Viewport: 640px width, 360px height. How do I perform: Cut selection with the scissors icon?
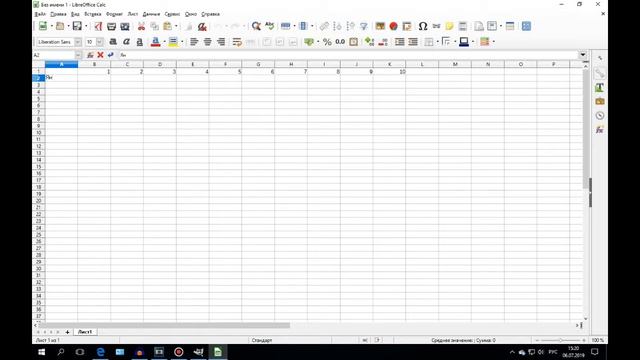pyautogui.click(x=141, y=27)
